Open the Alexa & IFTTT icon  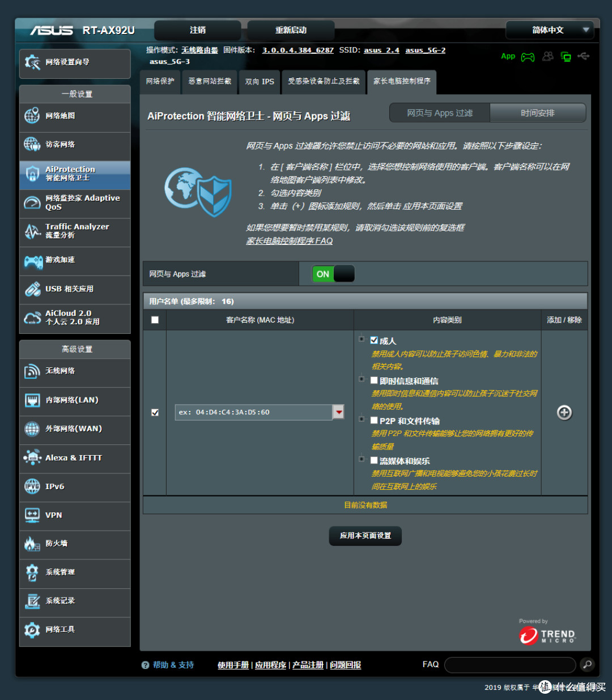pyautogui.click(x=32, y=457)
